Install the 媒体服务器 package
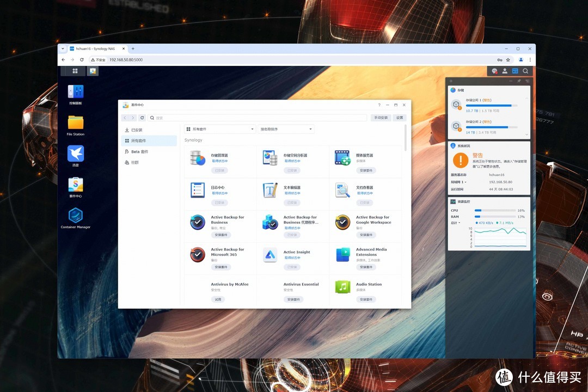Screen dimensions: 588x392 pyautogui.click(x=366, y=170)
